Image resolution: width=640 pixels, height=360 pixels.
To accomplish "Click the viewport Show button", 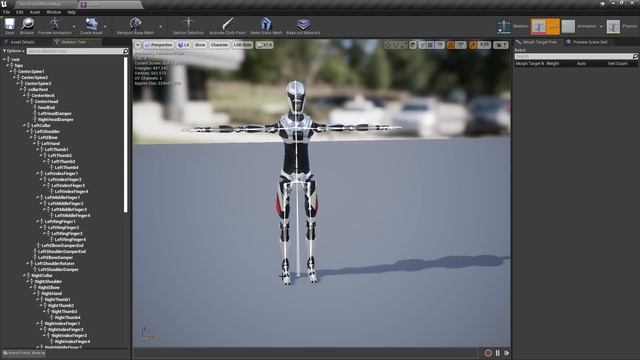I will pyautogui.click(x=200, y=45).
